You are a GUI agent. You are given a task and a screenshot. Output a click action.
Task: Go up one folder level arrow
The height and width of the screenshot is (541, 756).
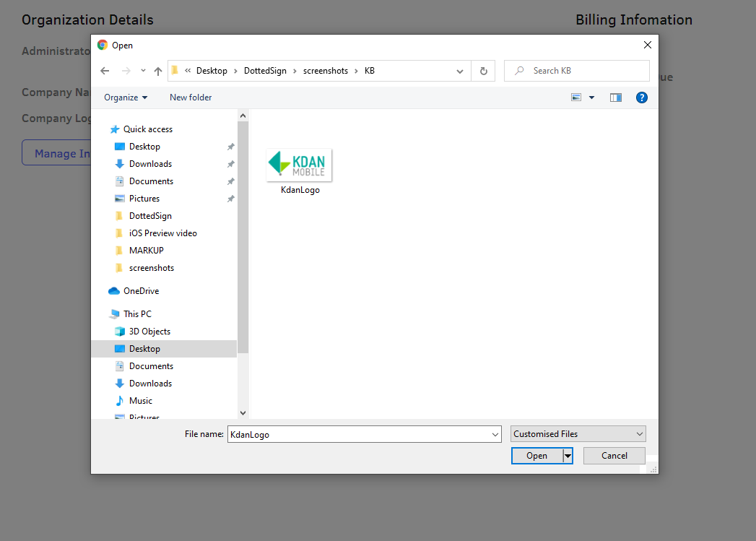[x=157, y=71]
